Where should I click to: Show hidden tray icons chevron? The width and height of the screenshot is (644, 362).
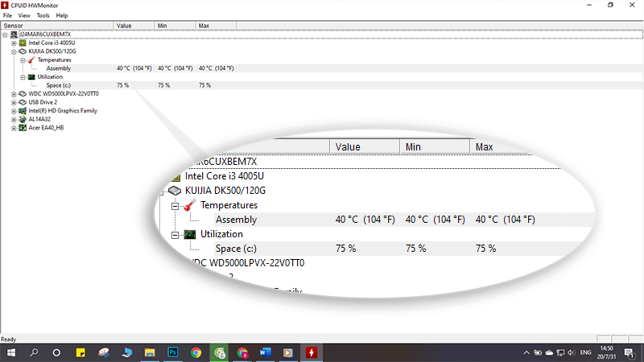tap(526, 352)
